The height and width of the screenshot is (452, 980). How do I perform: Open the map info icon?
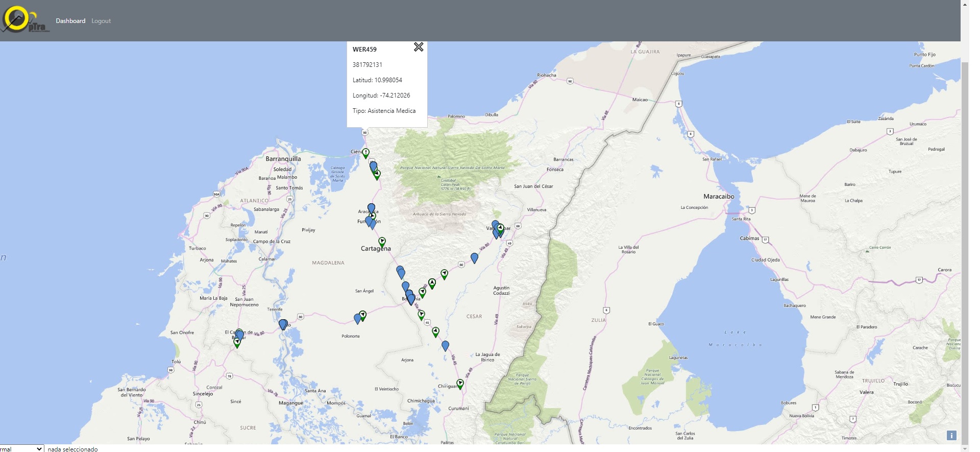(951, 435)
